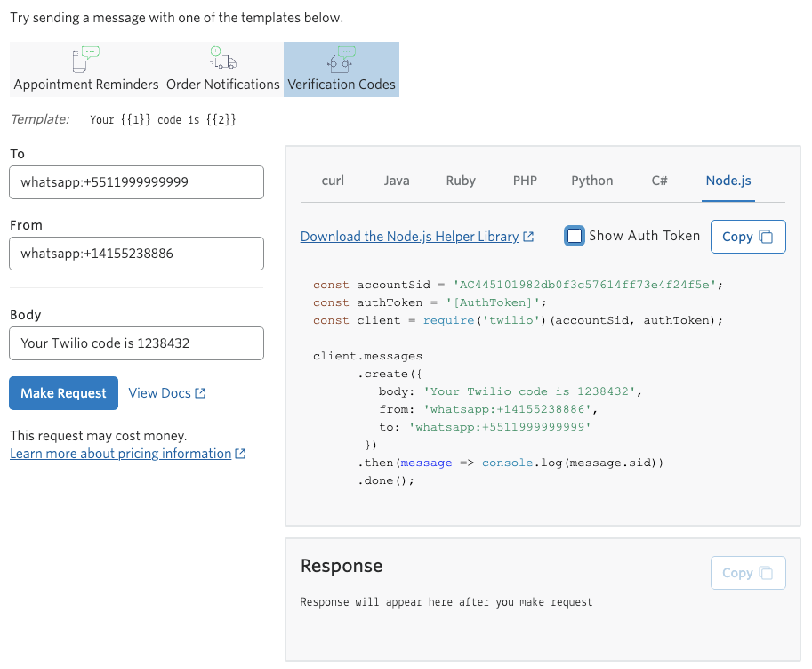Switch to the curl code tab
The height and width of the screenshot is (669, 812).
tap(333, 181)
